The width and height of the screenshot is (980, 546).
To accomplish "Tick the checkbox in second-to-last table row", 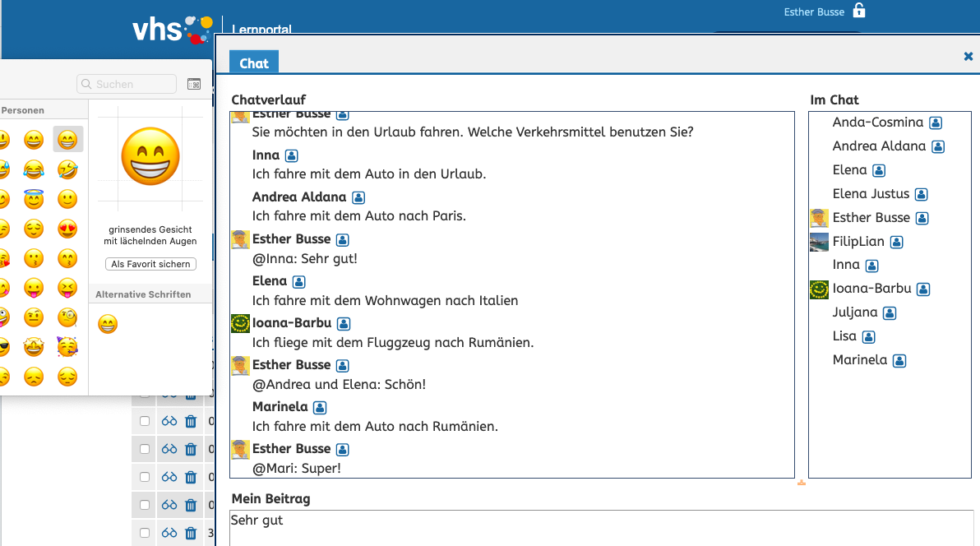I will tap(145, 505).
